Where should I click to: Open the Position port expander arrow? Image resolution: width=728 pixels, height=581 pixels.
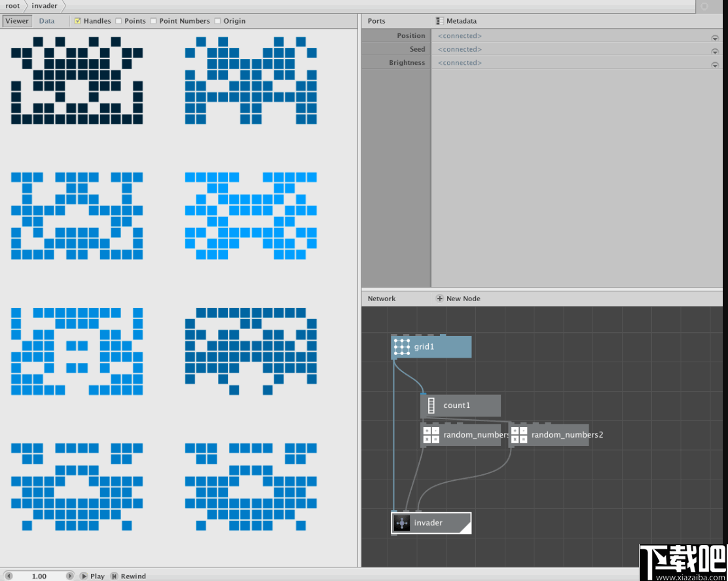[x=715, y=37]
